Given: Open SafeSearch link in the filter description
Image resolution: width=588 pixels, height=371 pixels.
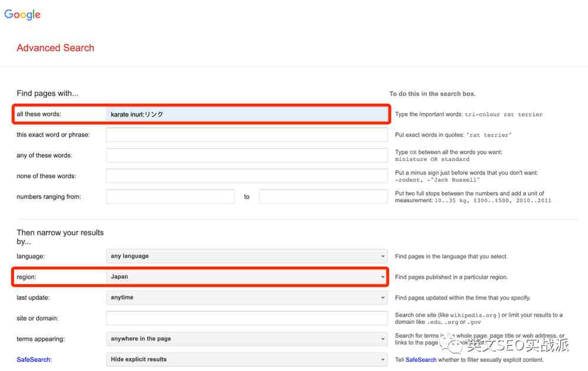Looking at the screenshot, I should tap(421, 360).
